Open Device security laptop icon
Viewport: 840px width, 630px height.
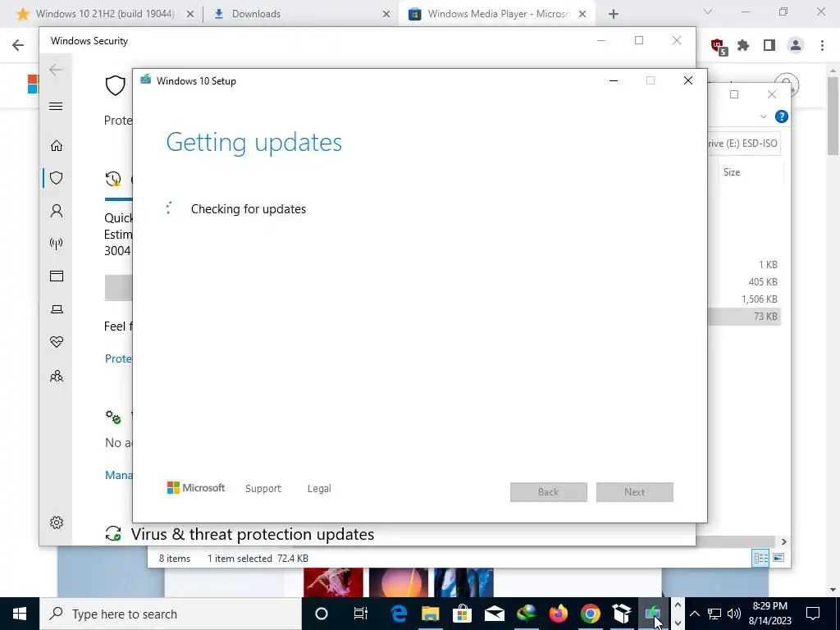point(57,309)
